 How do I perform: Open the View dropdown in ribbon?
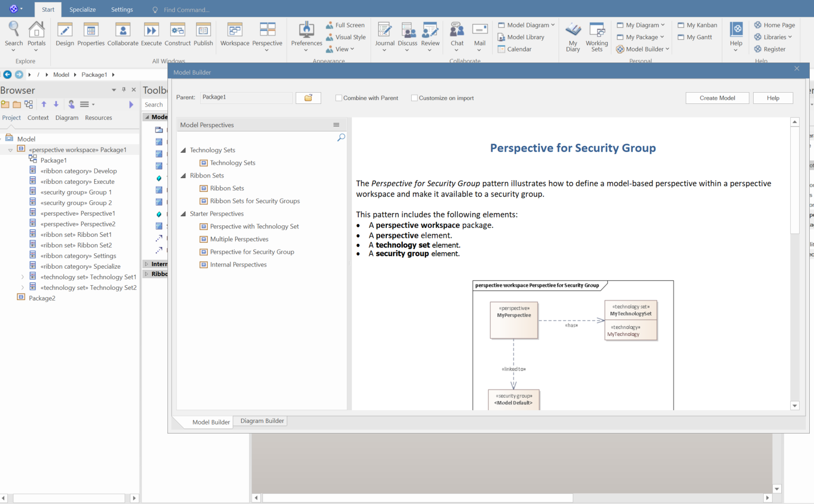(x=340, y=49)
